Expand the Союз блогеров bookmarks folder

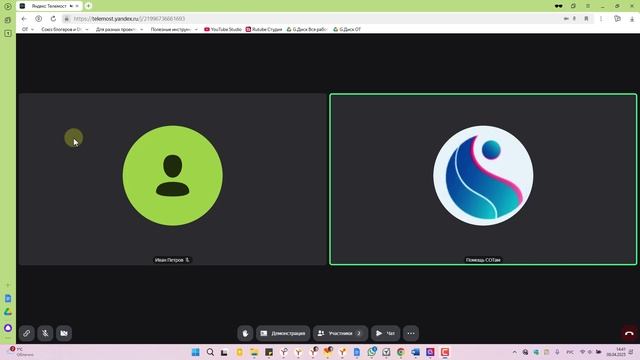click(64, 29)
